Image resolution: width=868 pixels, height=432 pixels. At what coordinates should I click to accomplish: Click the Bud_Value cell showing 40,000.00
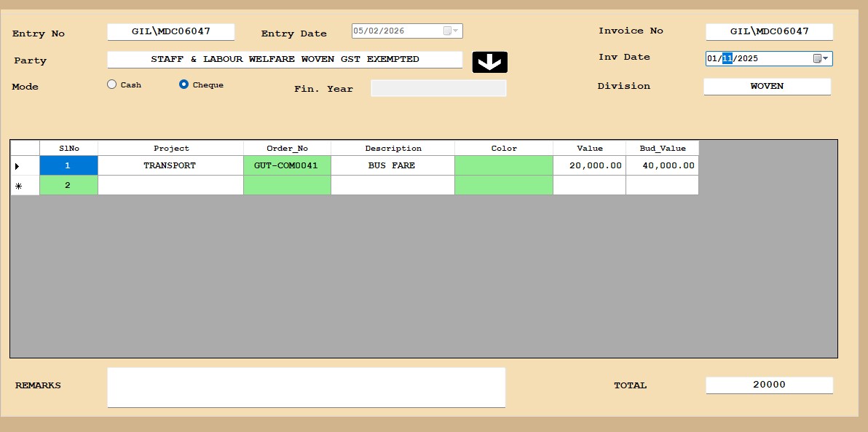(662, 166)
